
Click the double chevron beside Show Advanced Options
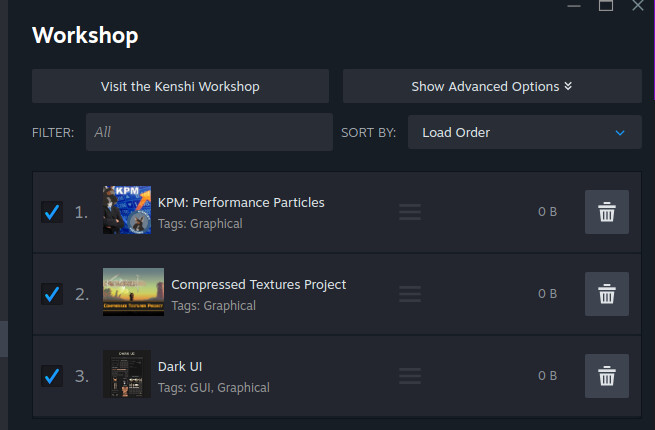(x=568, y=86)
